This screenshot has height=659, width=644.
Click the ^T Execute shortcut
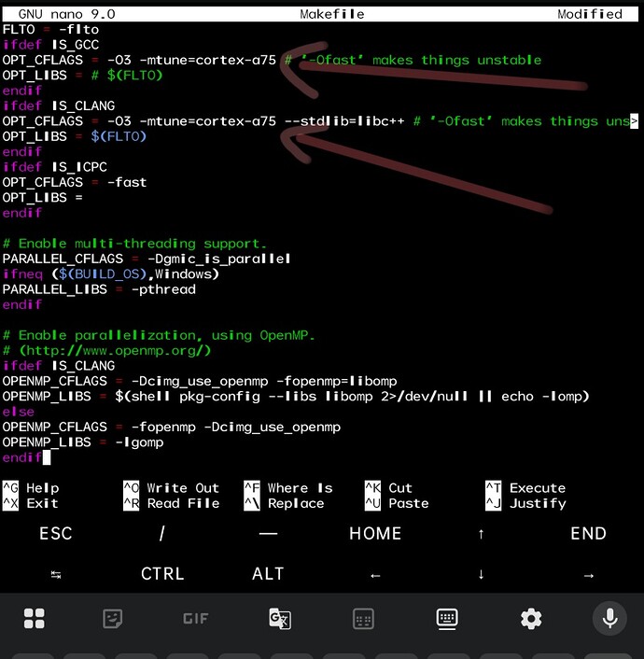pos(525,488)
